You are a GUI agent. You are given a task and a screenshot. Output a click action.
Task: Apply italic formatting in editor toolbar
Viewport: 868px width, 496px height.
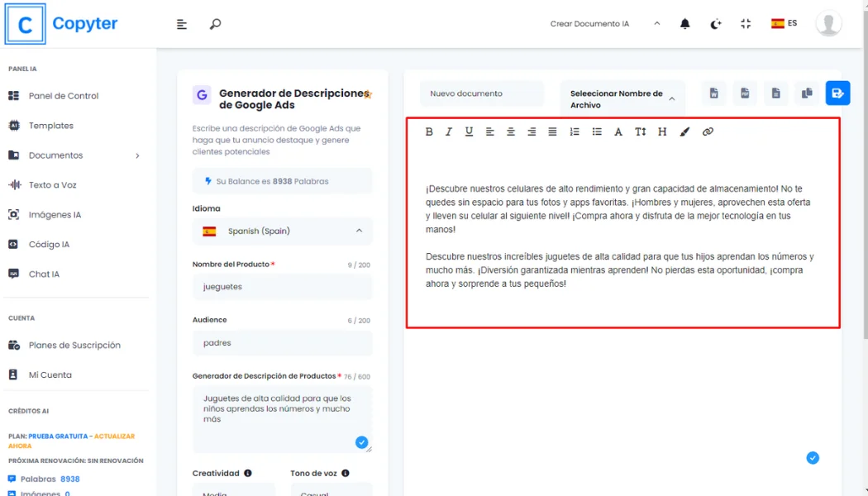449,131
